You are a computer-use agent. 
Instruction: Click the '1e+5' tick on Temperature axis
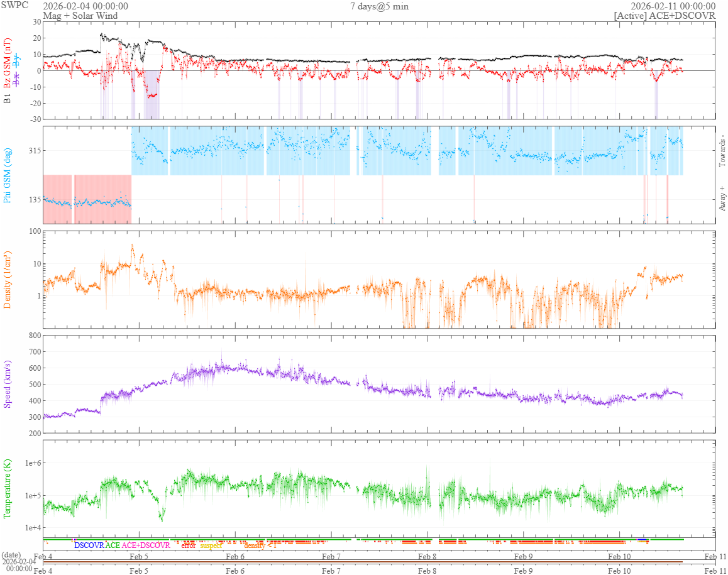33,496
